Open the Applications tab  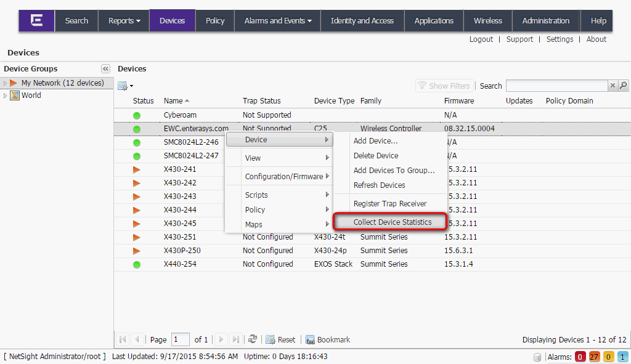pos(434,20)
